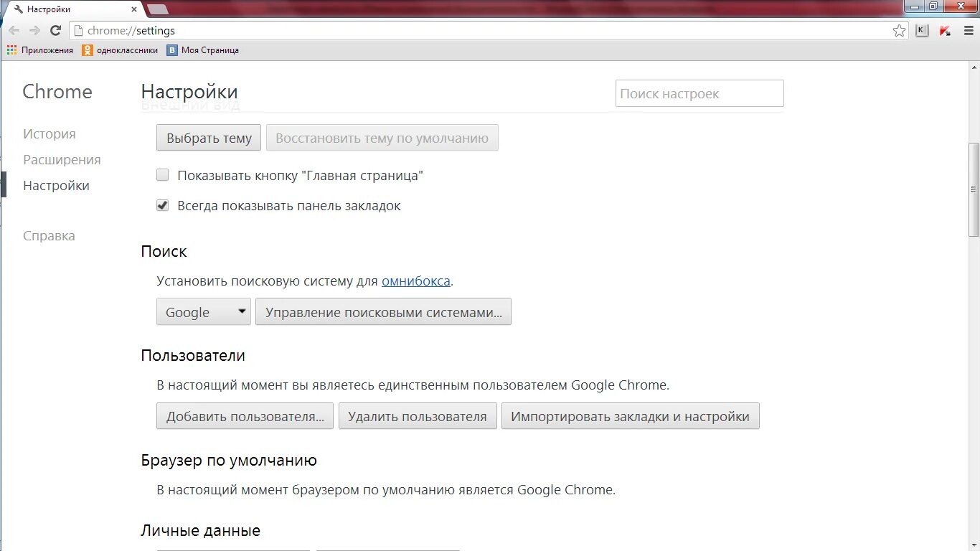Click the chrome://settings address bar

481,31
